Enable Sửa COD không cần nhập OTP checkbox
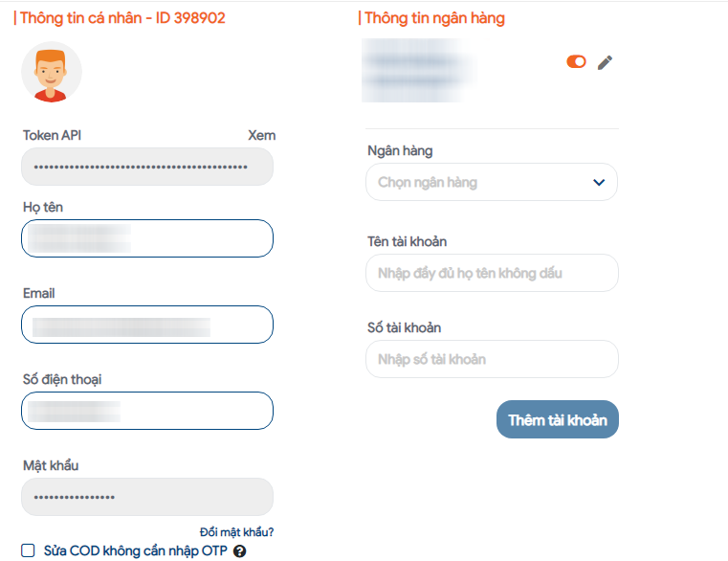The width and height of the screenshot is (728, 561). [28, 550]
